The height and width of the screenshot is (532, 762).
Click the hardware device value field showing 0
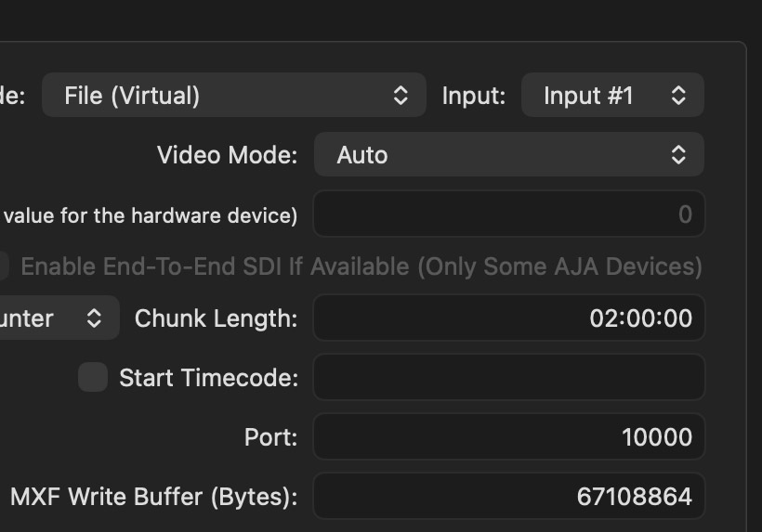pyautogui.click(x=508, y=214)
